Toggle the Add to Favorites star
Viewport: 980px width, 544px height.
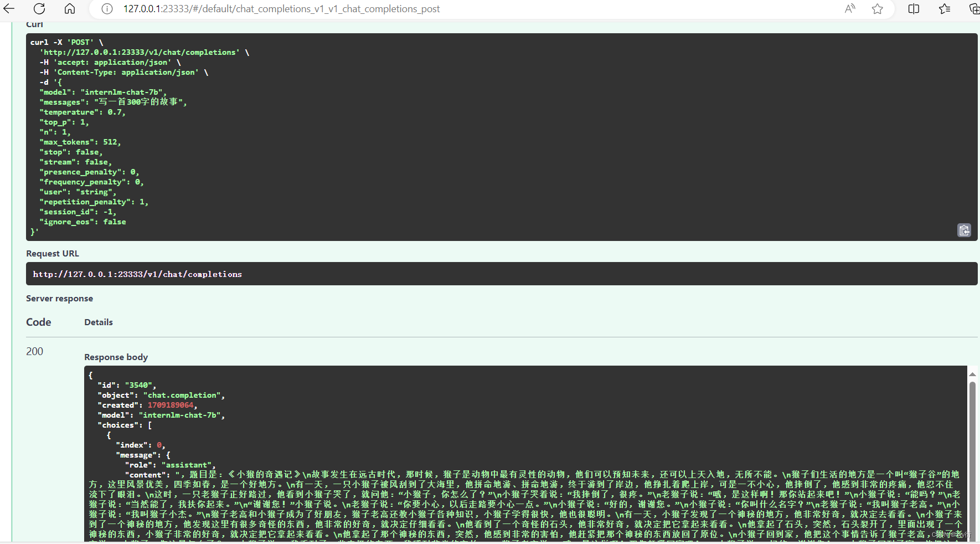878,9
